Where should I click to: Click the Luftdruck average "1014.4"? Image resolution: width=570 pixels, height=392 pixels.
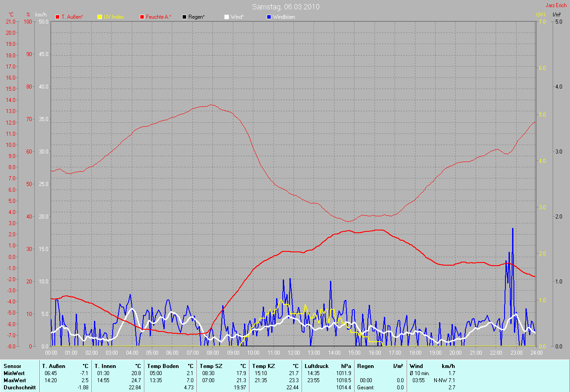pos(343,388)
